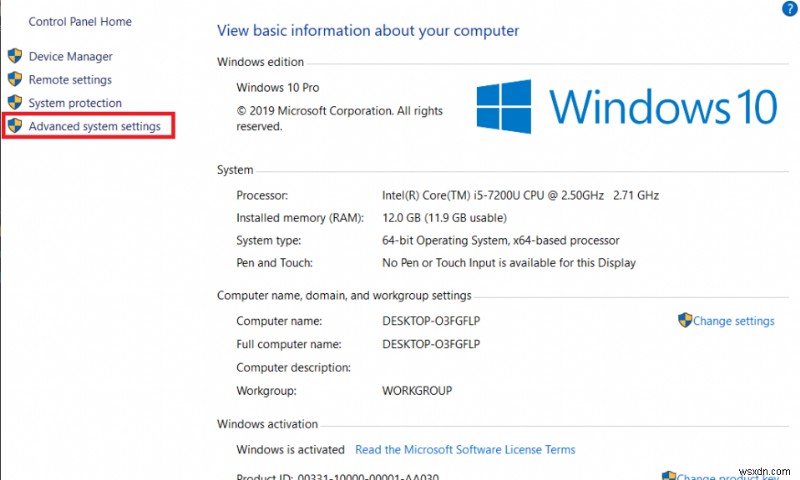Click the WORKGROUP value text
Screen dimensions: 800x480
coord(417,391)
